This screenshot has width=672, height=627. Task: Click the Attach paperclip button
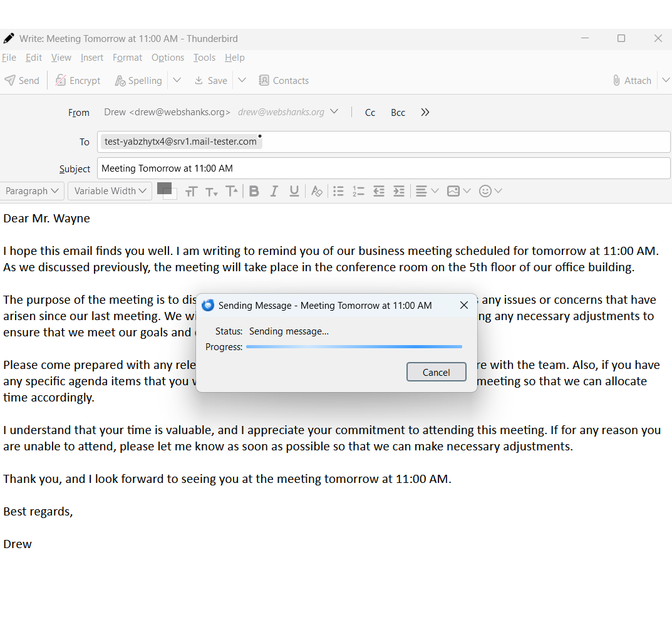632,81
